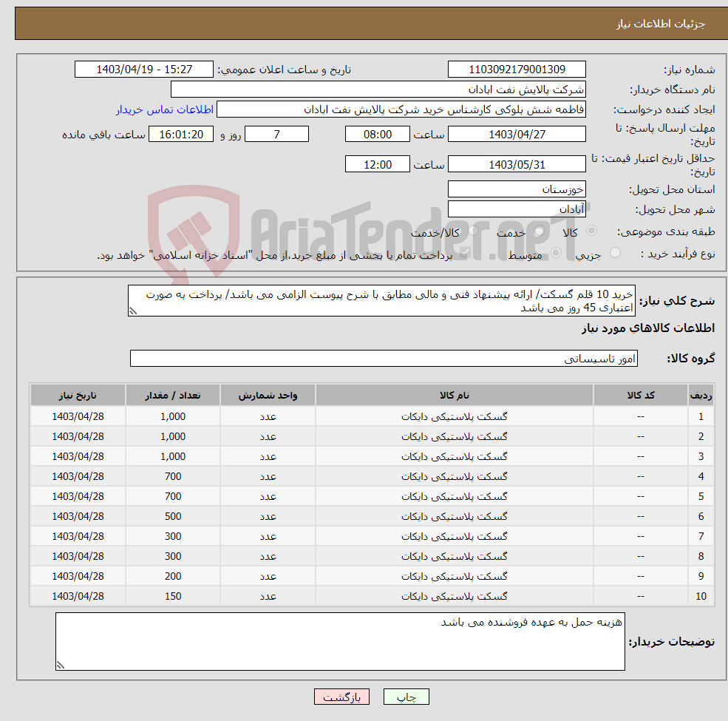Image resolution: width=728 pixels, height=721 pixels.
Task: Click the تعداد / مقدار column header
Action: 173,395
